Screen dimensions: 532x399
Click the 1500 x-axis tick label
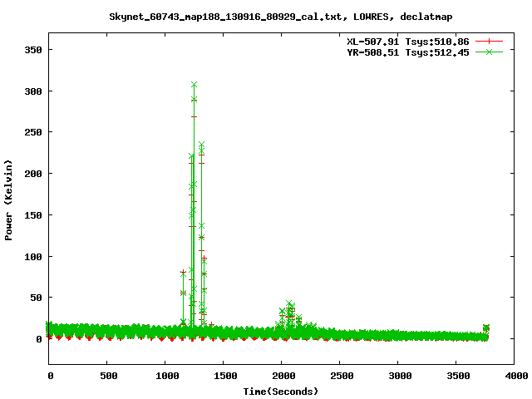[225, 376]
